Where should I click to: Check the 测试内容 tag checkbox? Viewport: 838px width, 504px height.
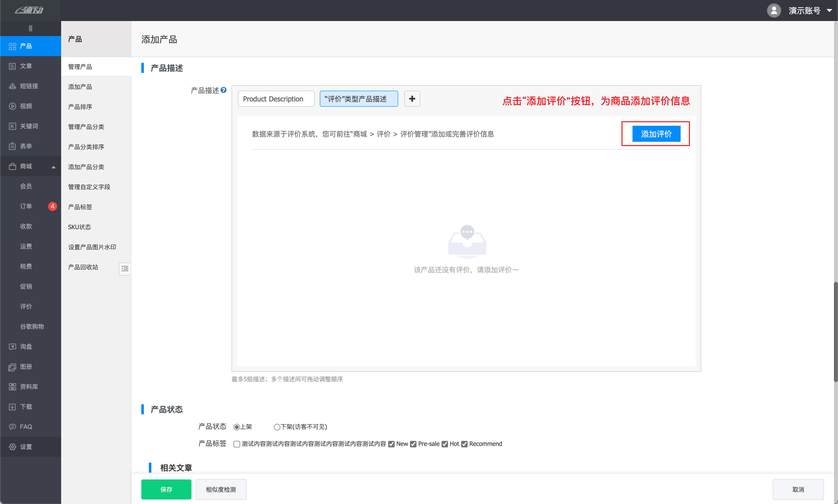pos(237,444)
